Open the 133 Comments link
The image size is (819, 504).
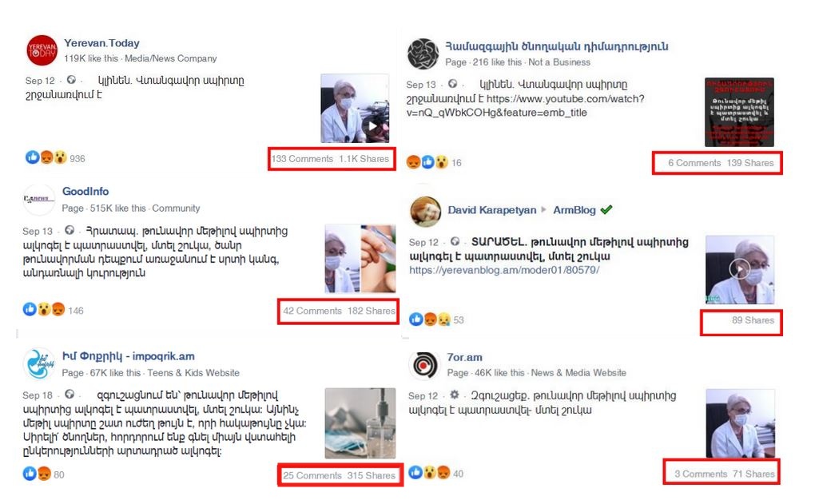pyautogui.click(x=302, y=159)
